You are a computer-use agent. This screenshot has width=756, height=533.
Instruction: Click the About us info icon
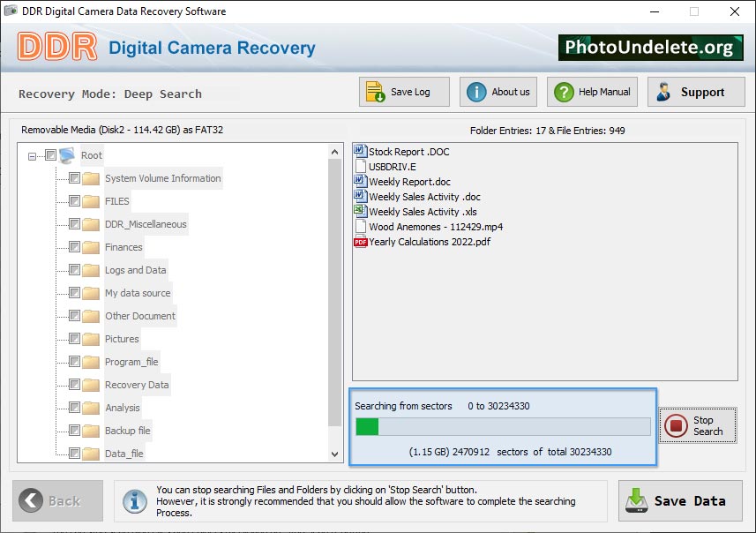pos(476,92)
